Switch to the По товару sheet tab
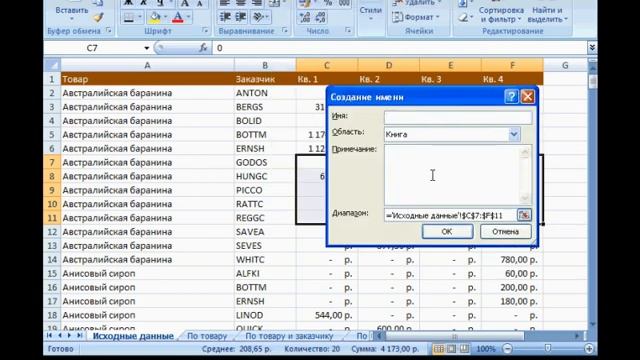 pos(207,336)
